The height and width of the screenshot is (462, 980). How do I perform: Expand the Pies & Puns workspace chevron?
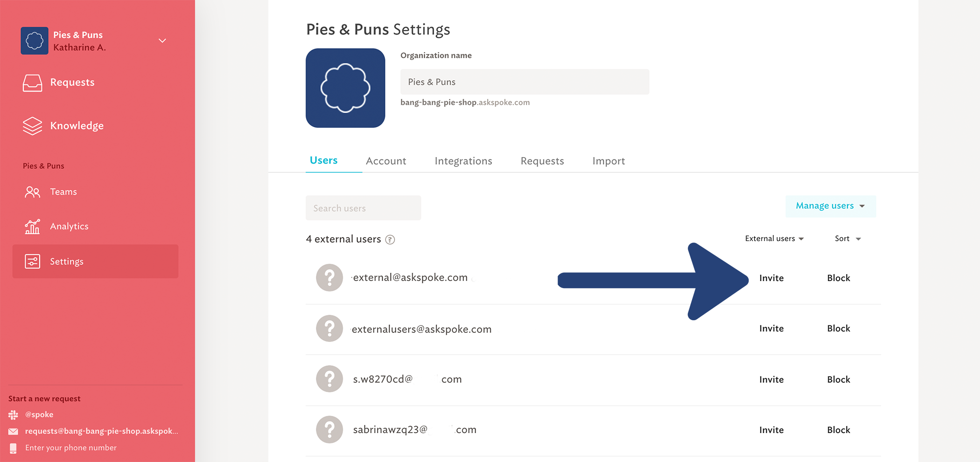(162, 41)
